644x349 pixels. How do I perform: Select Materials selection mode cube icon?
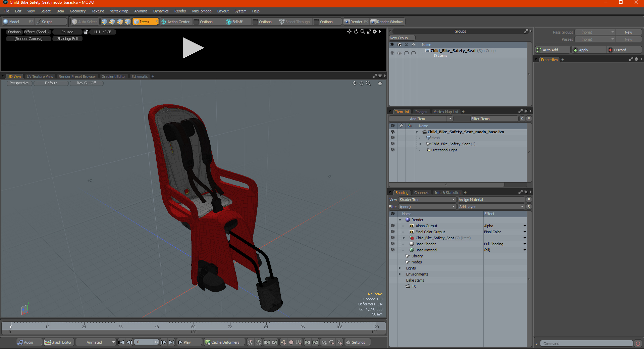click(x=127, y=22)
